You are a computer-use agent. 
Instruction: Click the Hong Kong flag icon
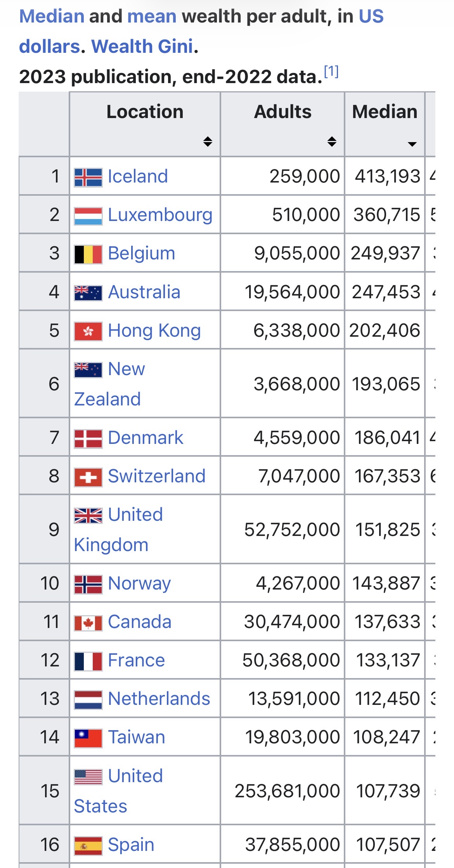pos(88,331)
